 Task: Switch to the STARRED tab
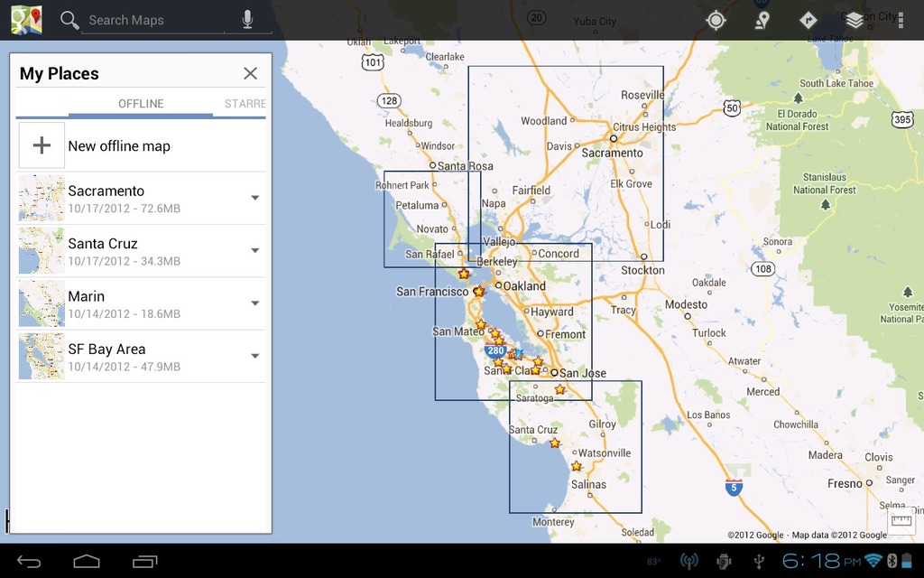tap(245, 104)
